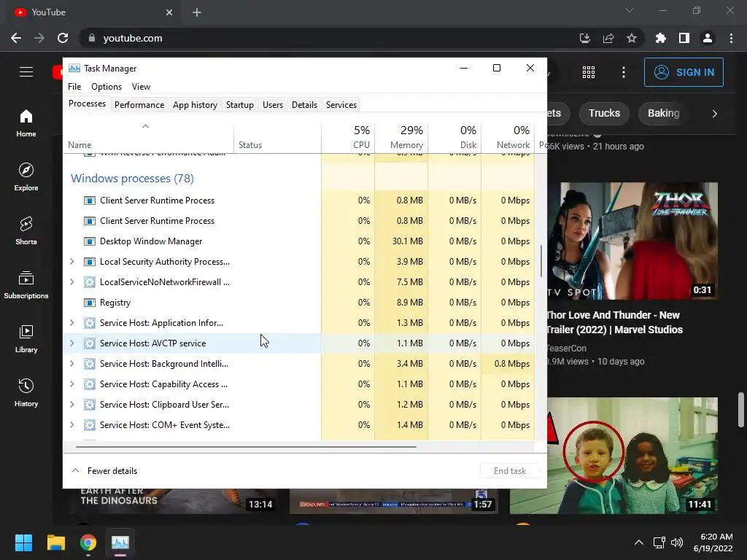Click install app icon in address bar

point(584,38)
